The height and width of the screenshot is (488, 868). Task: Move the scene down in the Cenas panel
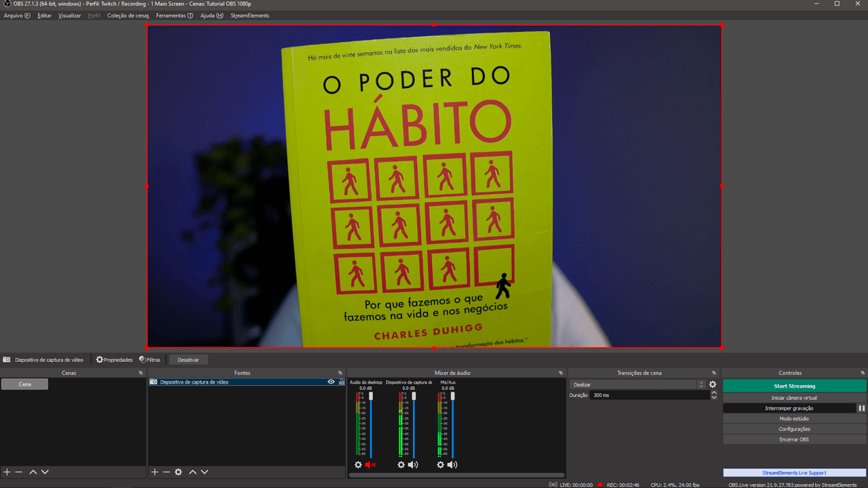45,472
